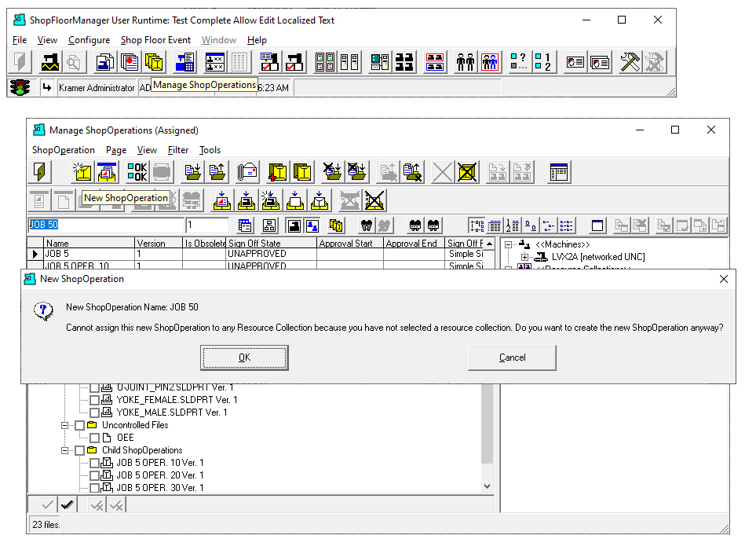
Task: Collapse the Uncontrolled Files tree node
Action: [x=64, y=425]
